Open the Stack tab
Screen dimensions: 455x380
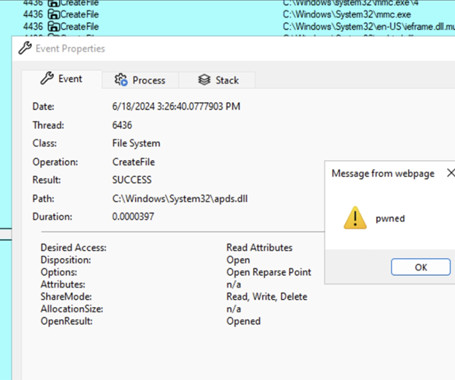pos(217,80)
